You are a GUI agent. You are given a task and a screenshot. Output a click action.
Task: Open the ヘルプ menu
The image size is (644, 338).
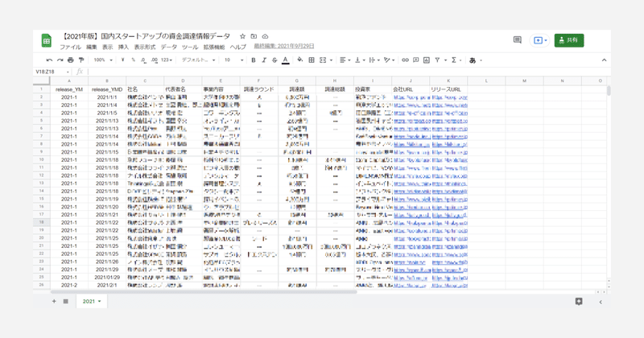[x=237, y=47]
